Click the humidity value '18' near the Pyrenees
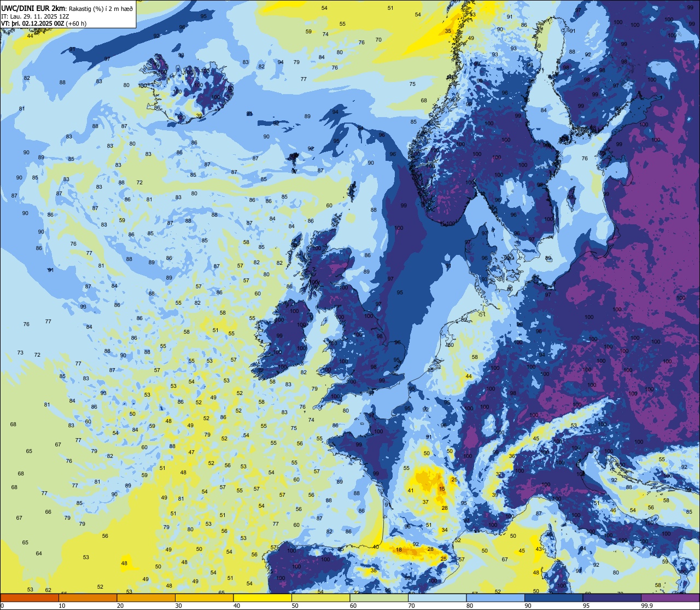 tap(399, 549)
